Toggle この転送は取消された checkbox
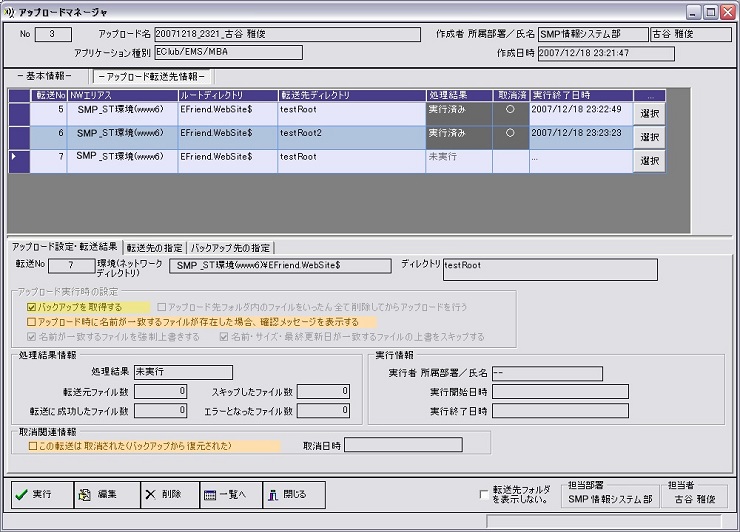The height and width of the screenshot is (532, 740). click(x=33, y=446)
